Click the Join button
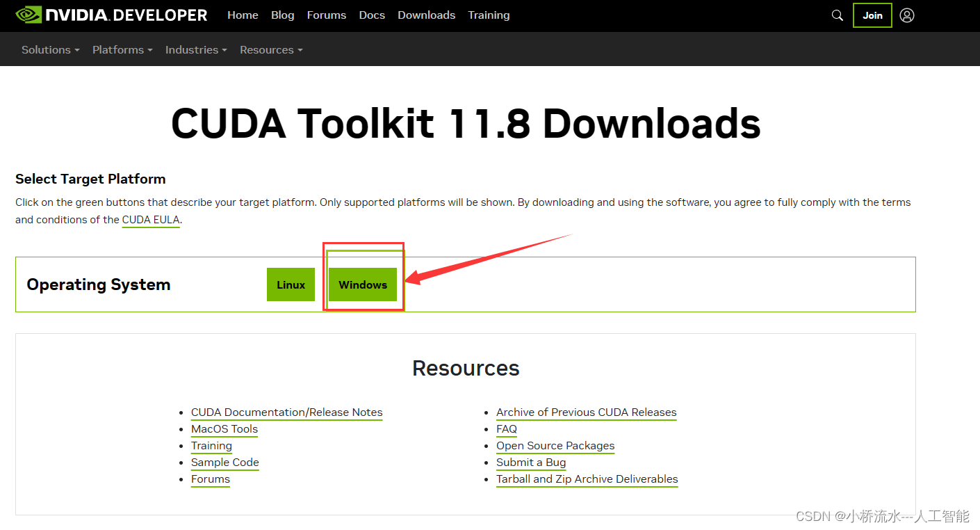 click(872, 15)
